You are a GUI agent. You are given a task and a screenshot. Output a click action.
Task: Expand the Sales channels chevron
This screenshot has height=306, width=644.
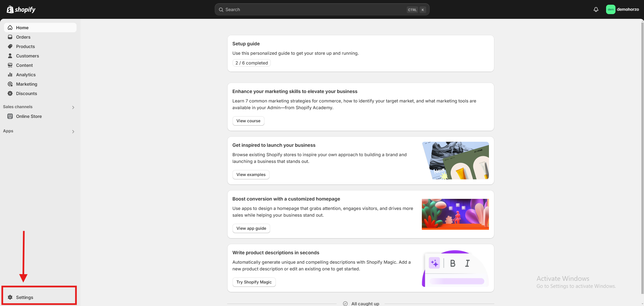click(73, 107)
